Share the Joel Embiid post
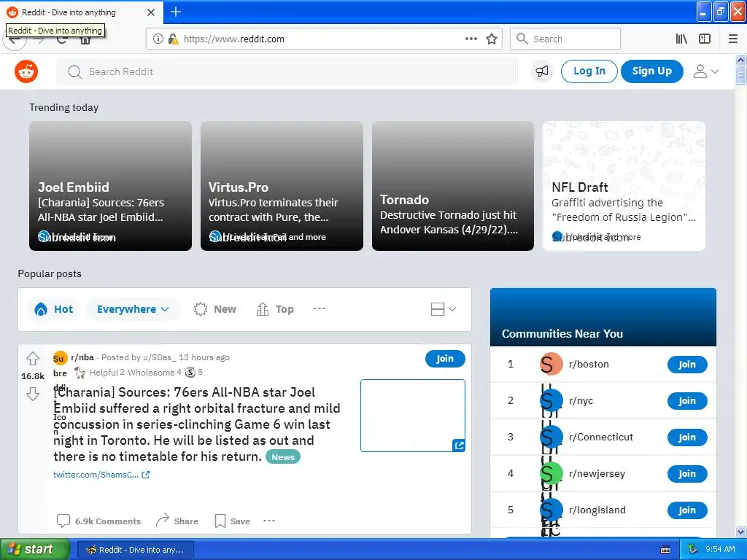747x560 pixels. point(177,521)
